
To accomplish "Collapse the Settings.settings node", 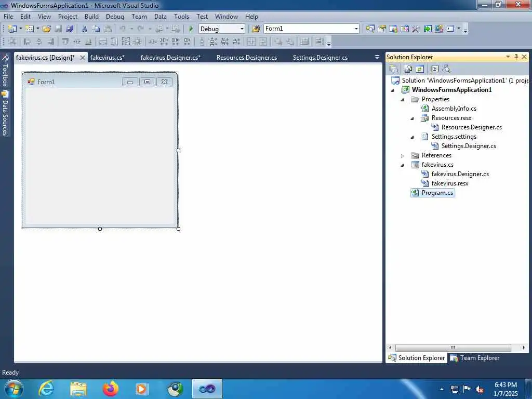I will click(412, 137).
